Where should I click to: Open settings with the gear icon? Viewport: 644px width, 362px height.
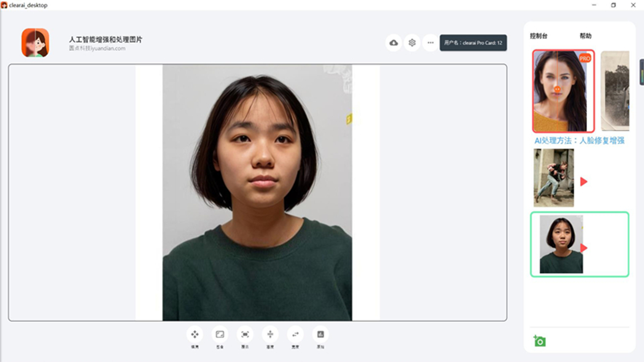(412, 43)
